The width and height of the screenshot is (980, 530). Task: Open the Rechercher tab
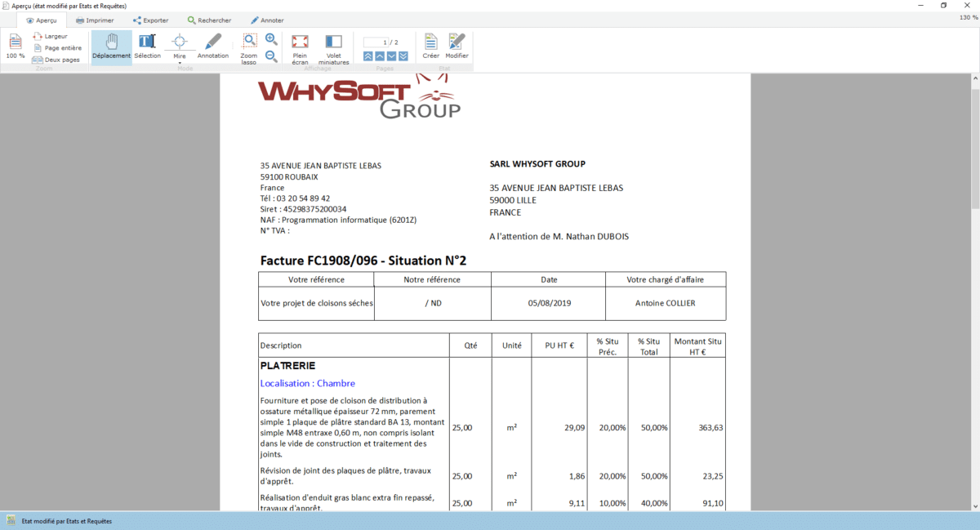click(x=210, y=20)
